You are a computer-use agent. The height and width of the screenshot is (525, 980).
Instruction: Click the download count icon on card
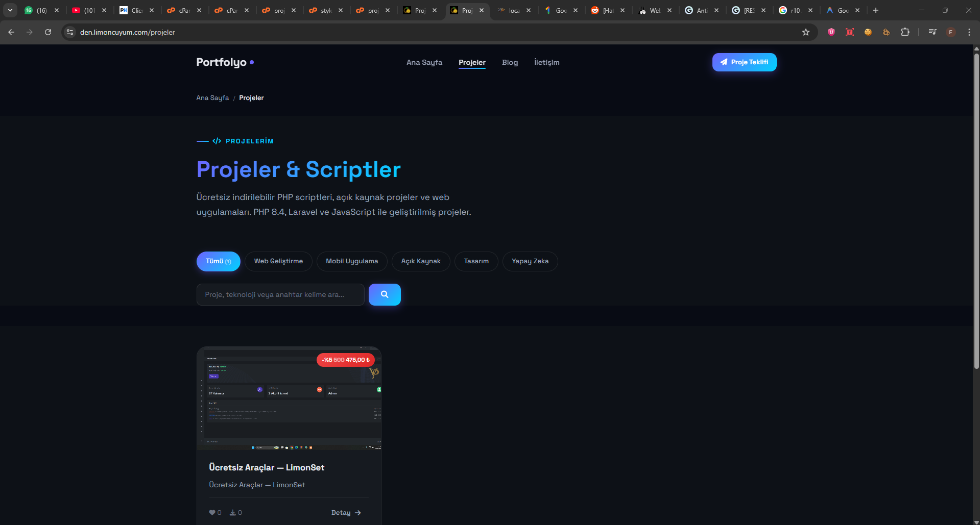(233, 513)
